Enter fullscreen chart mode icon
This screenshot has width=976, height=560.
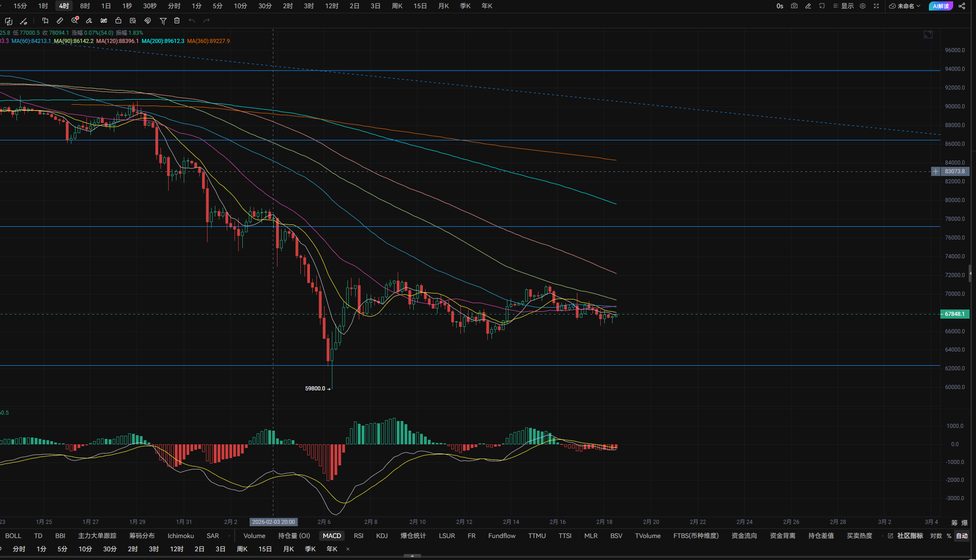[x=876, y=6]
